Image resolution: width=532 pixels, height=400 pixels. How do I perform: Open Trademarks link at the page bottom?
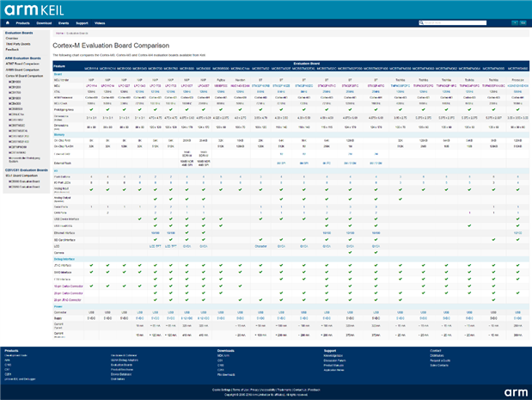point(284,390)
